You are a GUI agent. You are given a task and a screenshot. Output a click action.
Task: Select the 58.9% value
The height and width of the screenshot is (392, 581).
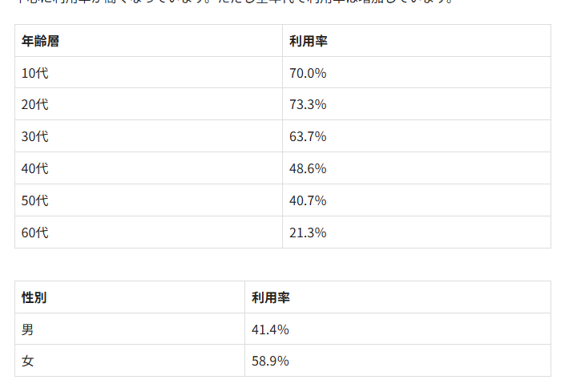point(270,362)
